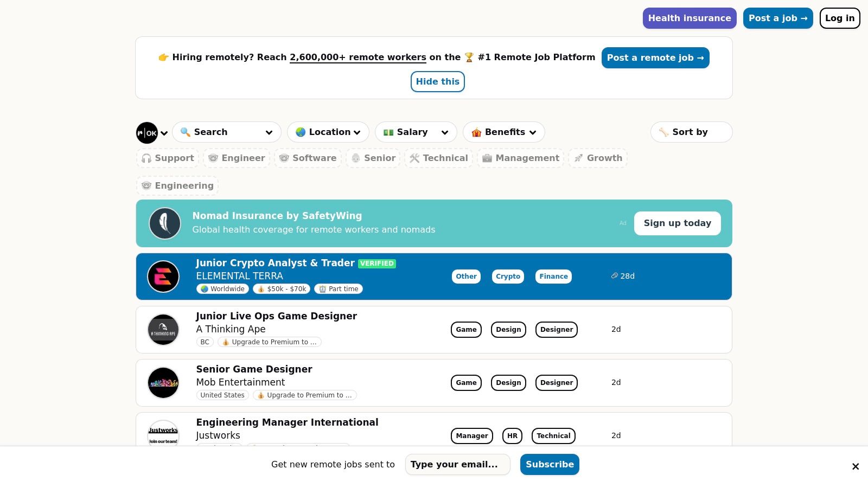Click the link icon beside 28d
Image resolution: width=868 pixels, height=488 pixels.
(614, 276)
